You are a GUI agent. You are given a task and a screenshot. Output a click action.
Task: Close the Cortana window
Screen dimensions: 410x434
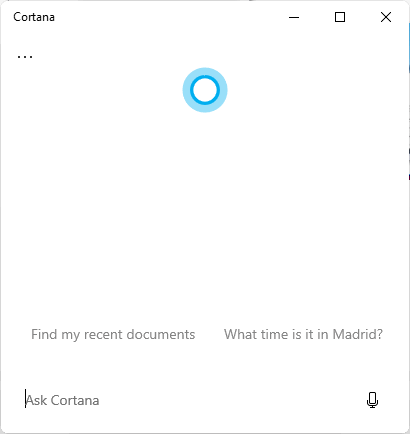click(x=386, y=17)
